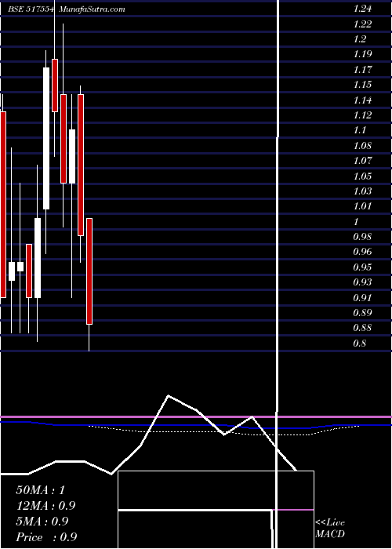The height and width of the screenshot is (549, 392).
Task: Select the 1.24 price axis label
Action: point(362,9)
